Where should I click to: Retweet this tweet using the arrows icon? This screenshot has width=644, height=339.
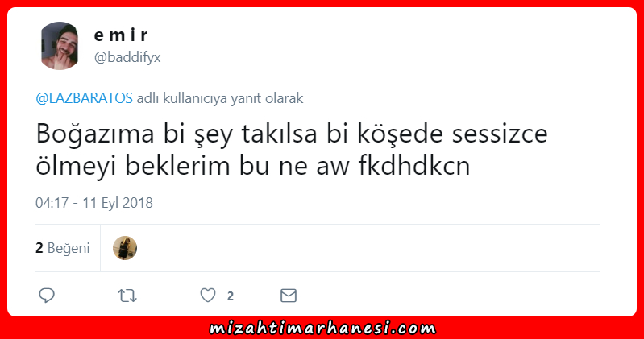tap(127, 296)
